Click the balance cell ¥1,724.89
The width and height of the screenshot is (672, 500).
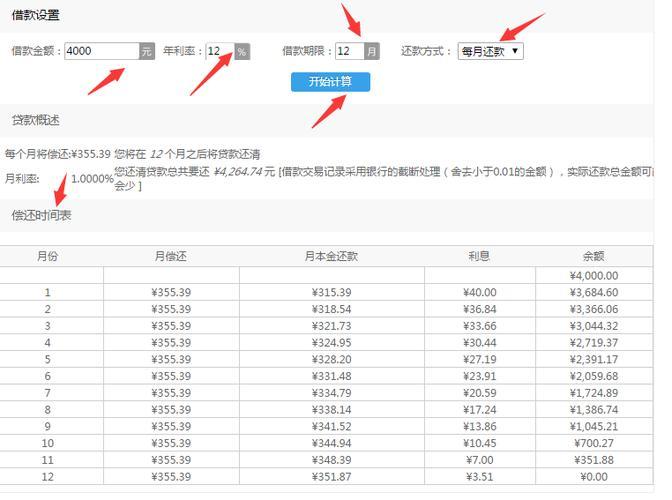click(x=594, y=393)
